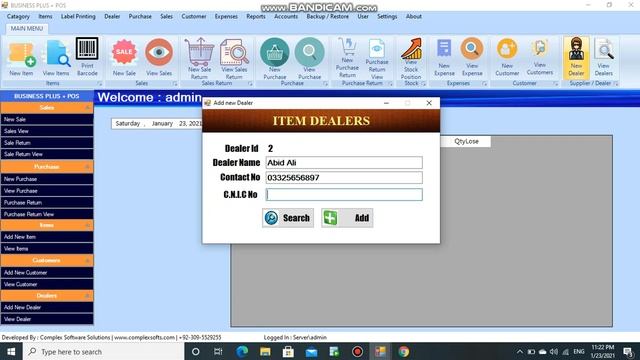
Task: Open the Catagory menu
Action: [18, 16]
